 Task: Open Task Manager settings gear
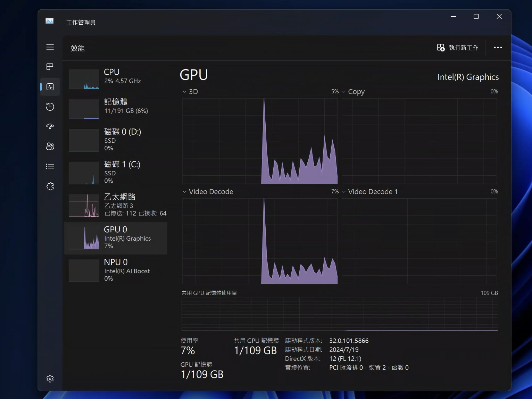tap(50, 379)
